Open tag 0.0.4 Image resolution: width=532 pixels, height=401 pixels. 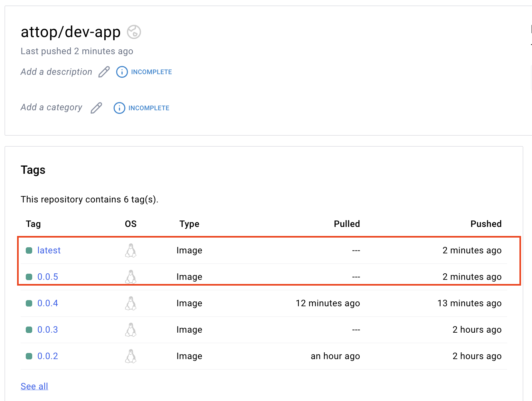tap(48, 303)
